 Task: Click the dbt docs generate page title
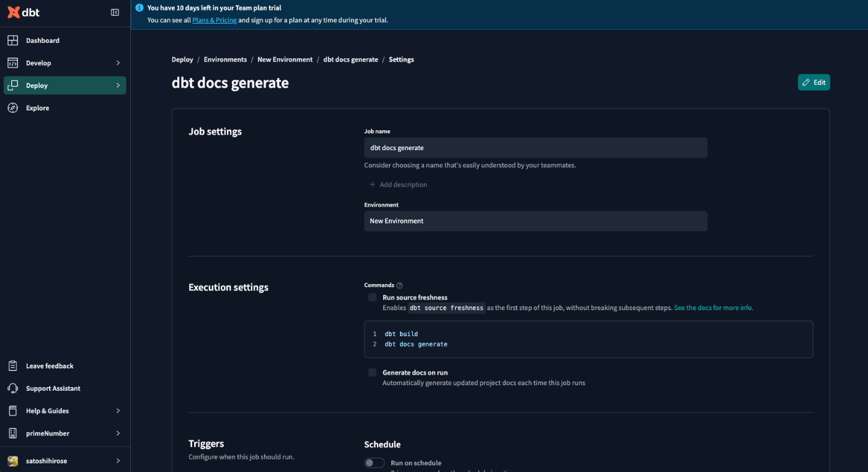pos(230,82)
